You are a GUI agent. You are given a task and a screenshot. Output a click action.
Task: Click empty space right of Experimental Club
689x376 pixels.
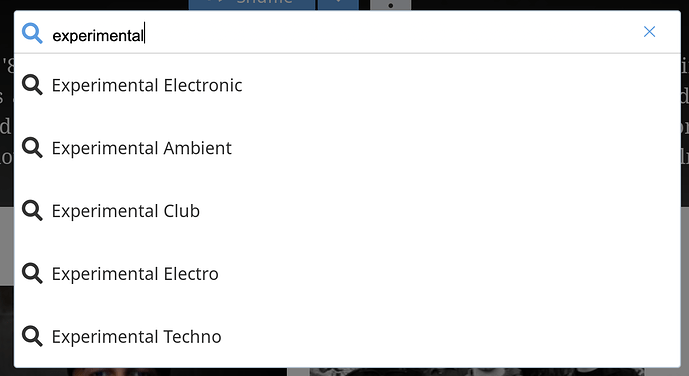(x=439, y=211)
